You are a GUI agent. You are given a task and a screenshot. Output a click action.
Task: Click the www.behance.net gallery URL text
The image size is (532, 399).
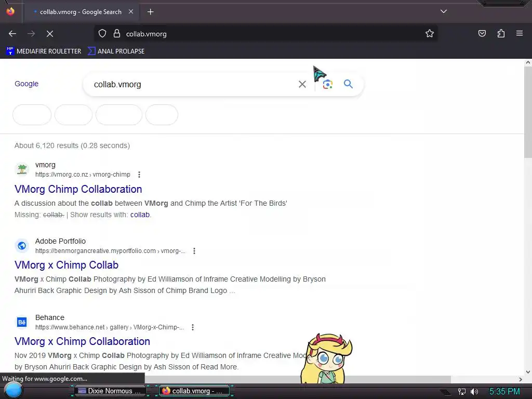coord(110,327)
